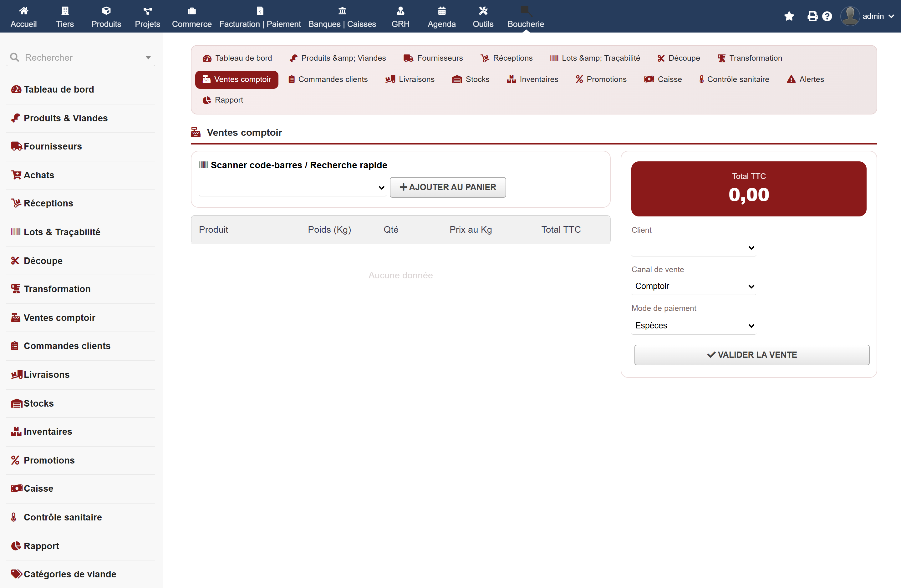Expand the admin user menu chevron
The width and height of the screenshot is (901, 588).
[x=891, y=16]
